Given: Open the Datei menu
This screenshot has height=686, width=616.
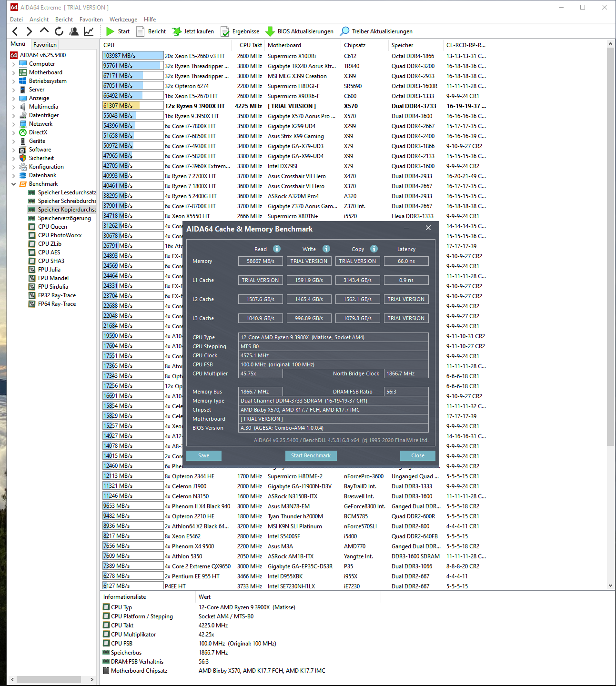Looking at the screenshot, I should point(16,20).
